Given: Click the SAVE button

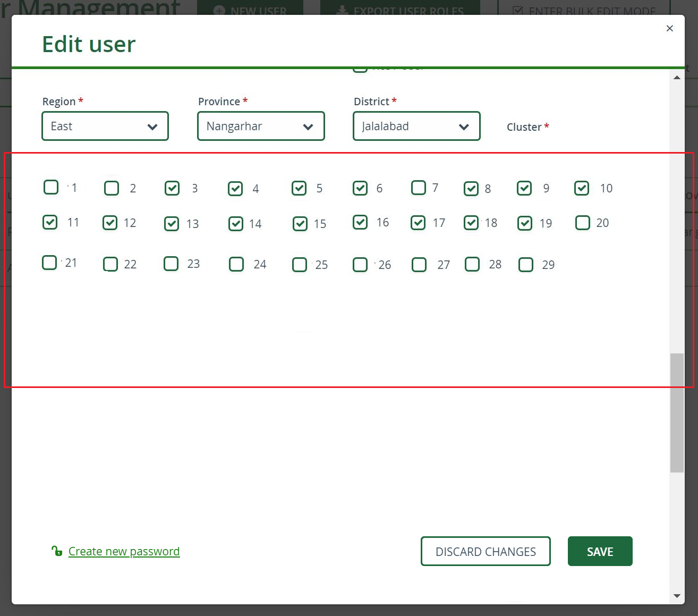Looking at the screenshot, I should click(x=600, y=551).
